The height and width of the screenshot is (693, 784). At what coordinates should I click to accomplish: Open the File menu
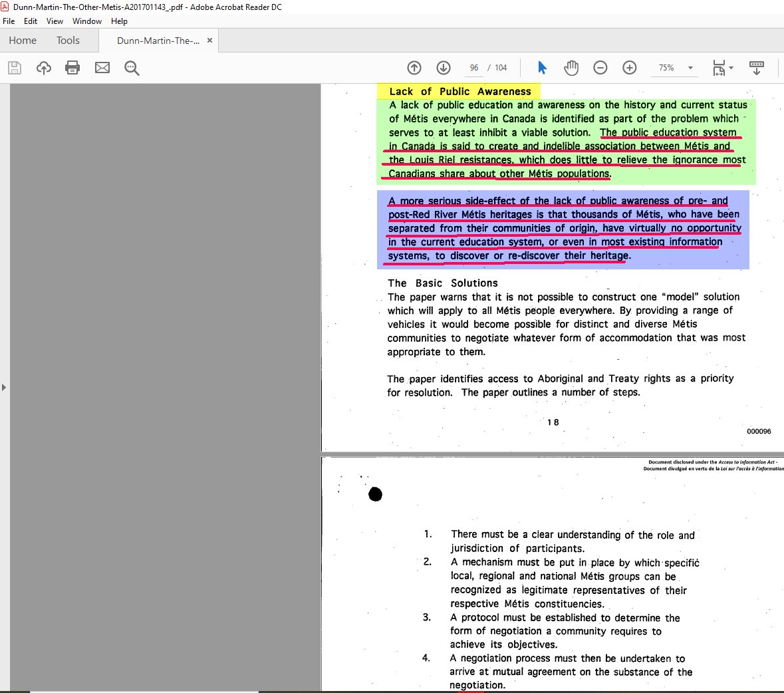[x=9, y=21]
